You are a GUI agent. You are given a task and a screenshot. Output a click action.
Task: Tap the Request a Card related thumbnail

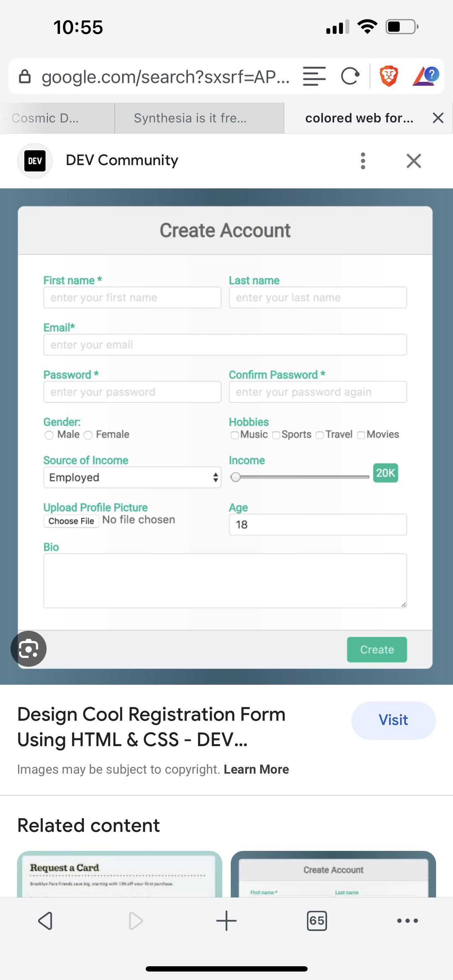point(120,874)
